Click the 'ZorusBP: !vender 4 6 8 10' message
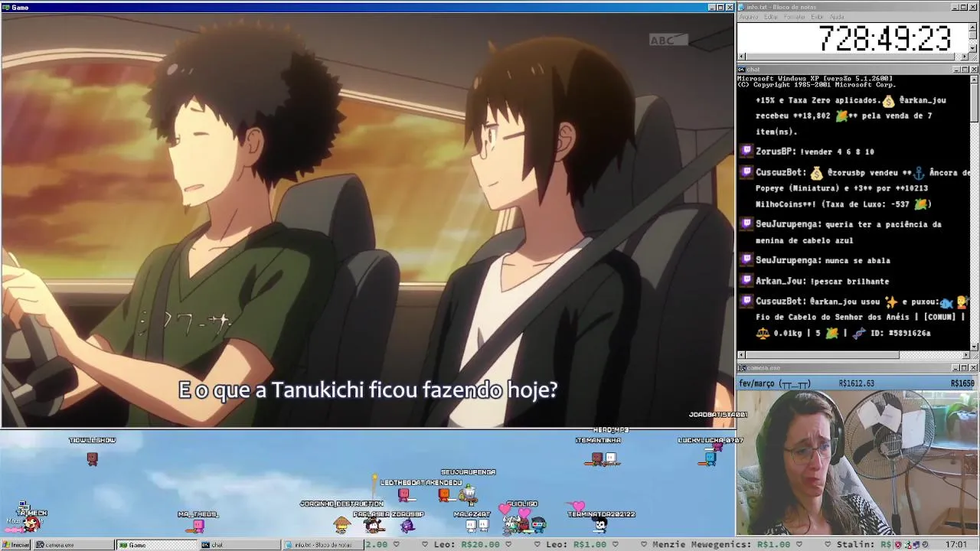980x551 pixels. (815, 152)
